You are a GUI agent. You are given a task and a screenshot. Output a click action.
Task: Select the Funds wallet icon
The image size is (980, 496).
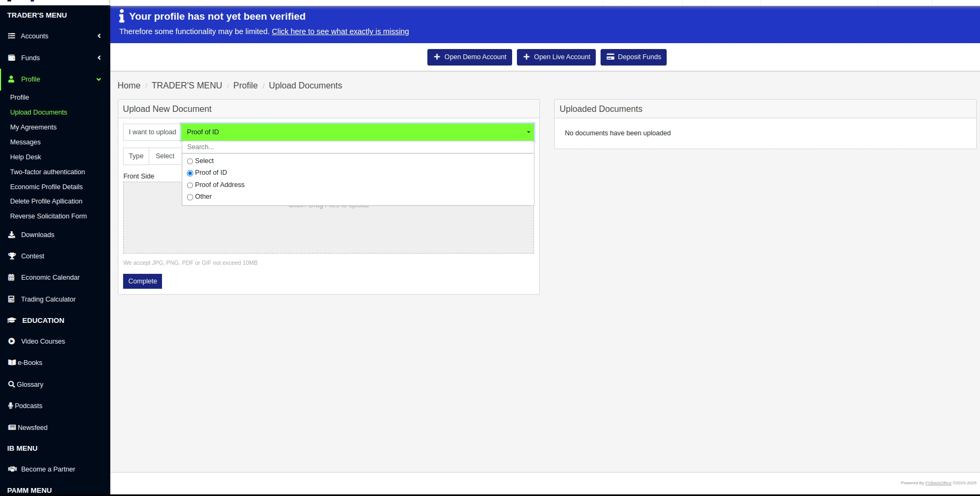tap(11, 58)
